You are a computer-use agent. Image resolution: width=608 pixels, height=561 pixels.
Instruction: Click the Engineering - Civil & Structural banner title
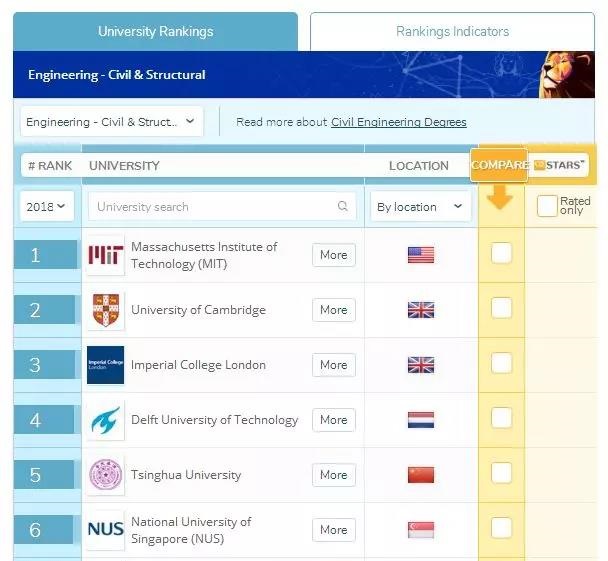click(x=117, y=75)
